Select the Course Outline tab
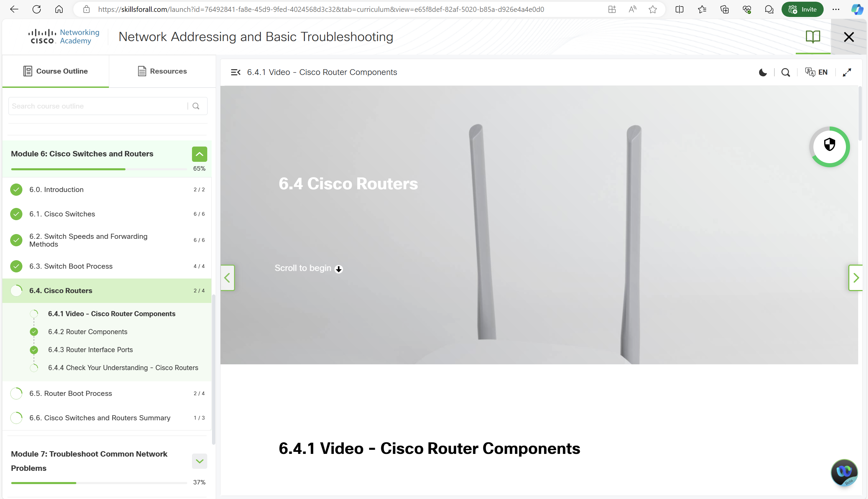The height and width of the screenshot is (499, 868). click(x=56, y=71)
